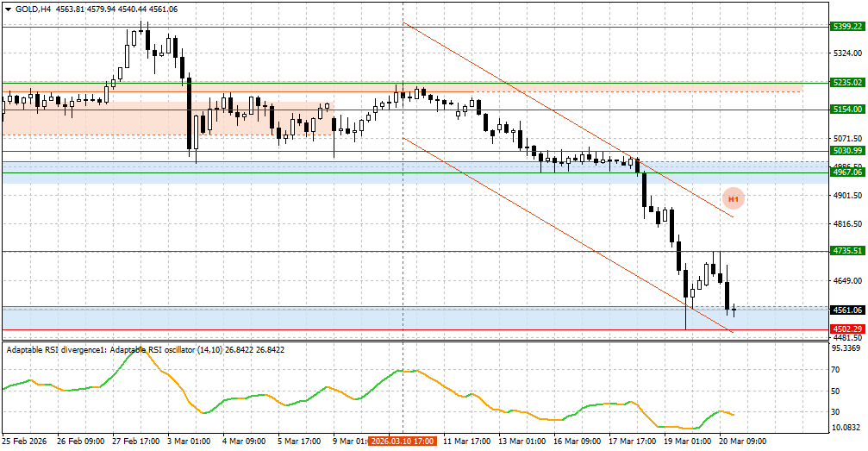Click the highlighted 2026.03.10 17:00 date label

[403, 441]
